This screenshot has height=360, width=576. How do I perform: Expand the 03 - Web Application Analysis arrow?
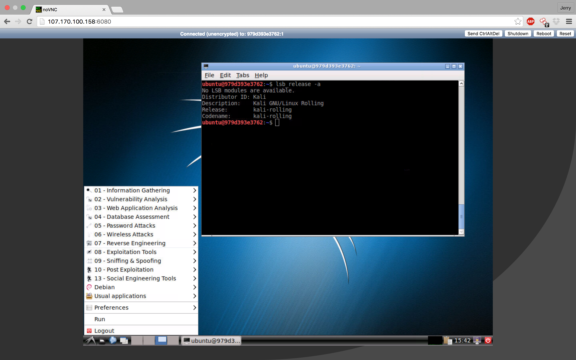click(x=194, y=208)
